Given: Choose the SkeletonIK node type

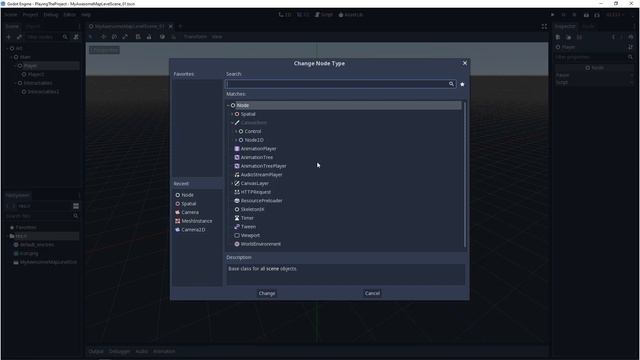Looking at the screenshot, I should pyautogui.click(x=252, y=209).
